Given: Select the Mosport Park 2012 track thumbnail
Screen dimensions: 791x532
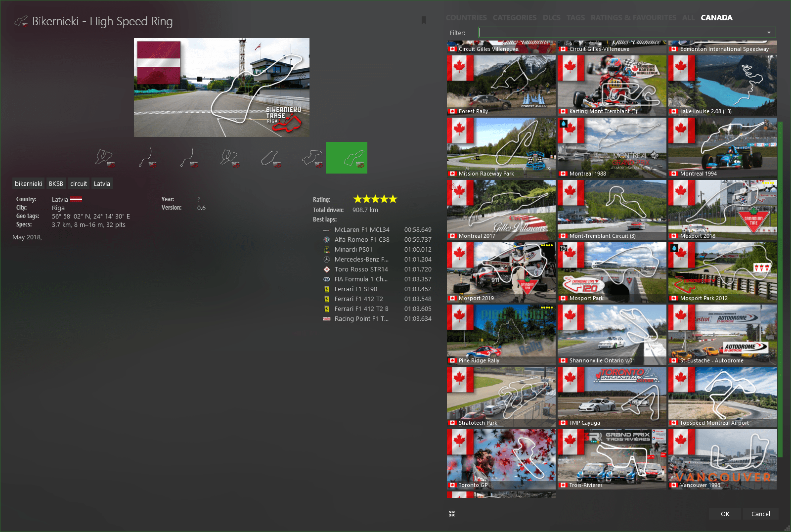Looking at the screenshot, I should [722, 272].
